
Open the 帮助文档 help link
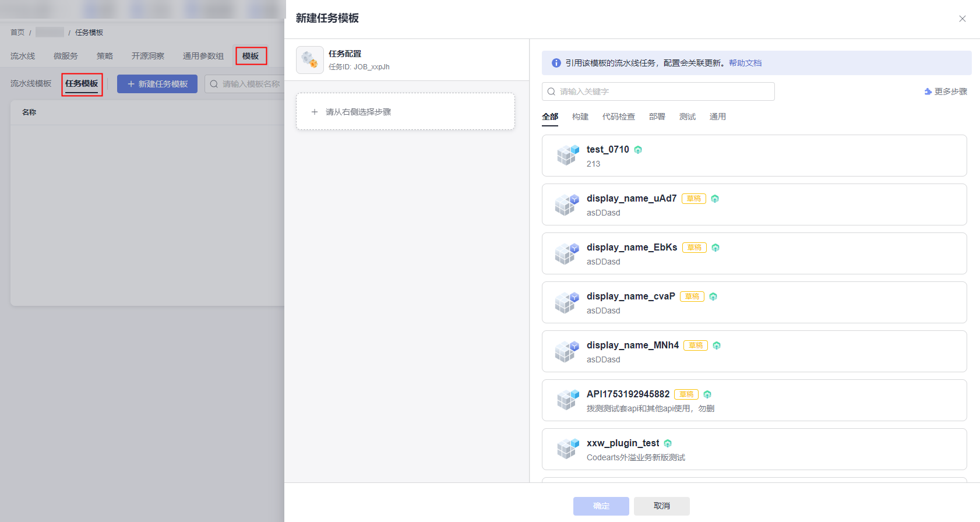pos(745,63)
